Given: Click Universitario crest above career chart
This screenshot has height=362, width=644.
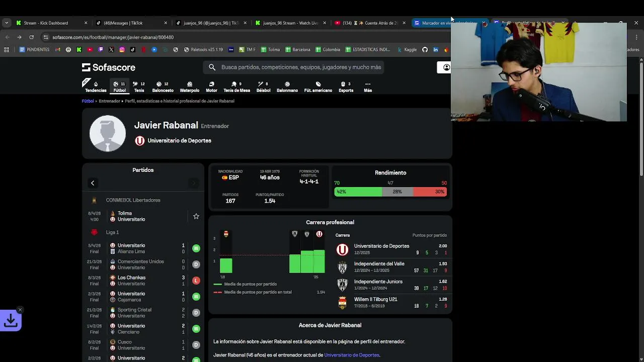Looking at the screenshot, I should pyautogui.click(x=319, y=234).
